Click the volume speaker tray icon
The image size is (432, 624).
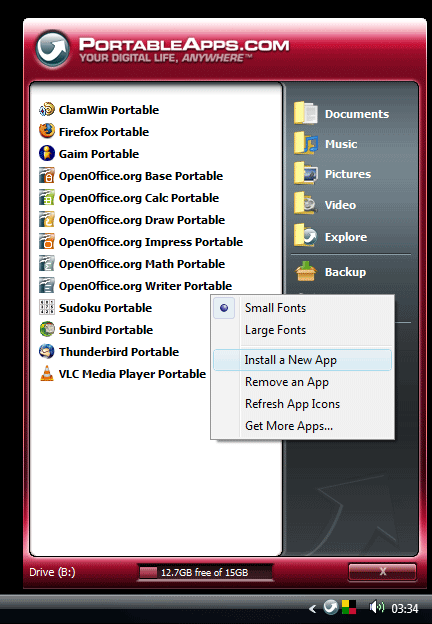click(x=376, y=607)
